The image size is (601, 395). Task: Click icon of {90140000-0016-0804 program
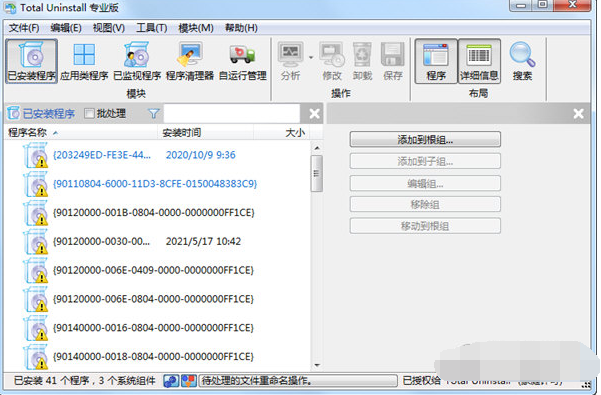pyautogui.click(x=36, y=328)
